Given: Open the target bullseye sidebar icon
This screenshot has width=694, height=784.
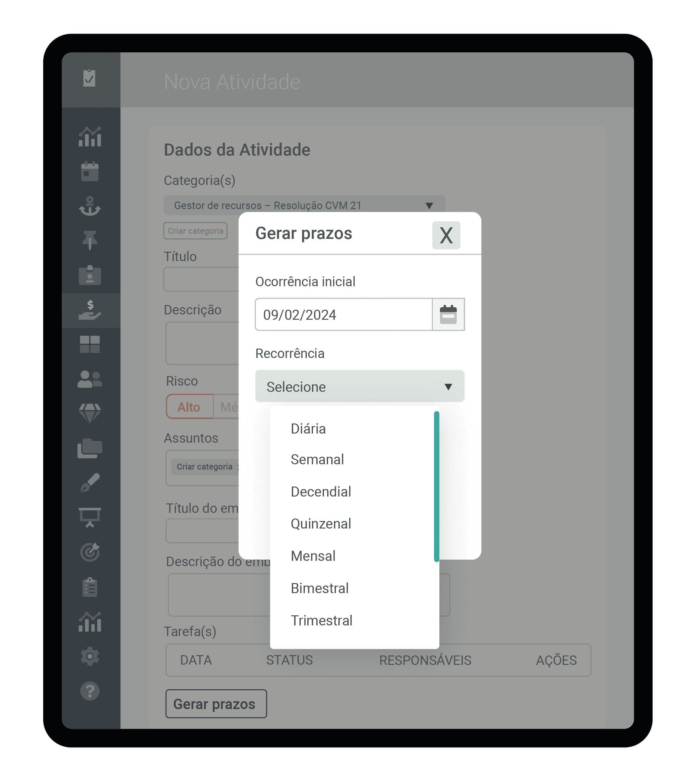Looking at the screenshot, I should [90, 552].
